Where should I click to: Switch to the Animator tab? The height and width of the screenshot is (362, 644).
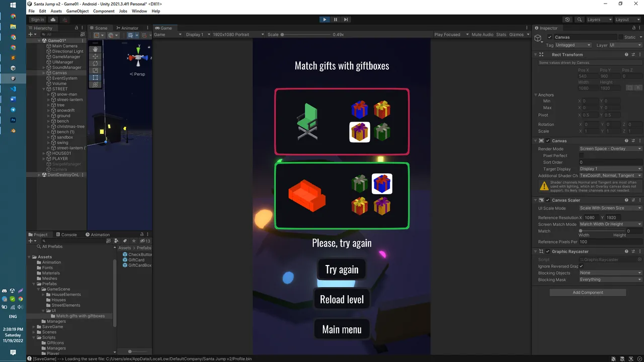pyautogui.click(x=127, y=28)
